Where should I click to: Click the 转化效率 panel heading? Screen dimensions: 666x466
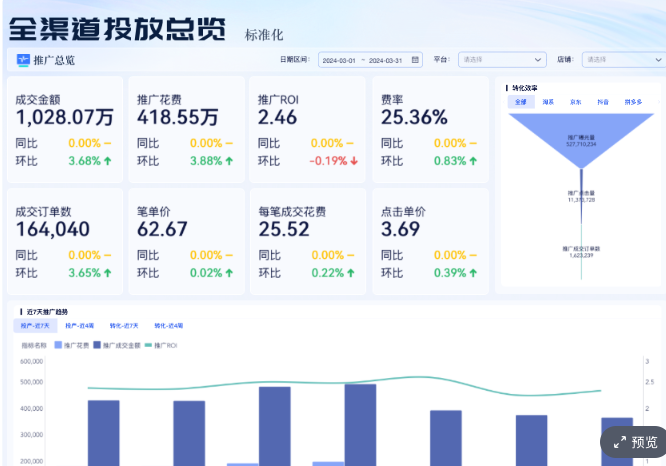pyautogui.click(x=525, y=88)
